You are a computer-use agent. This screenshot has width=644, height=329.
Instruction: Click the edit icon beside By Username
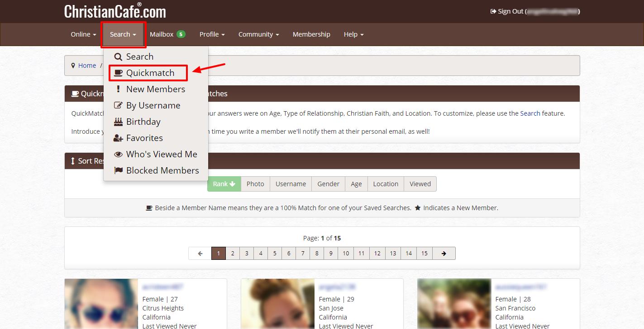pos(118,105)
